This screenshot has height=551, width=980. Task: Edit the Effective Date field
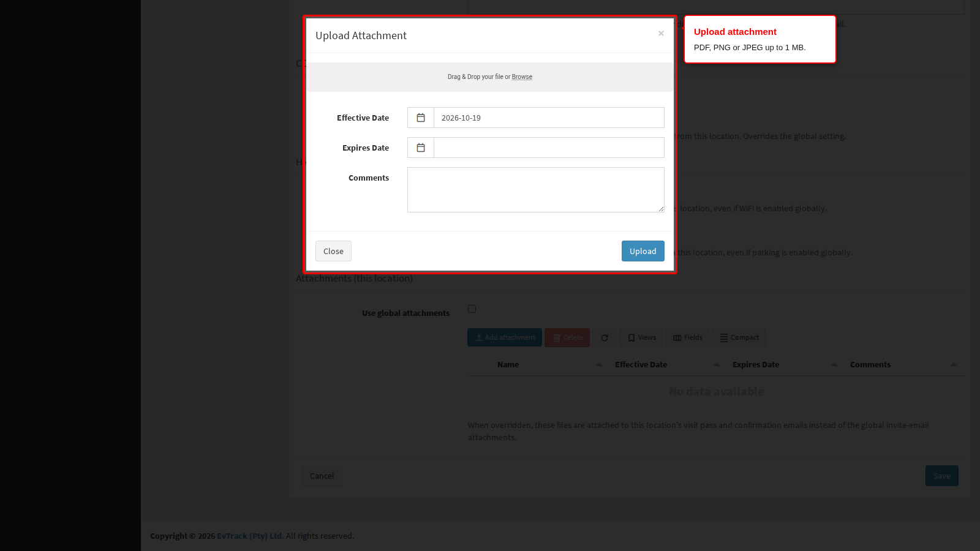point(549,118)
